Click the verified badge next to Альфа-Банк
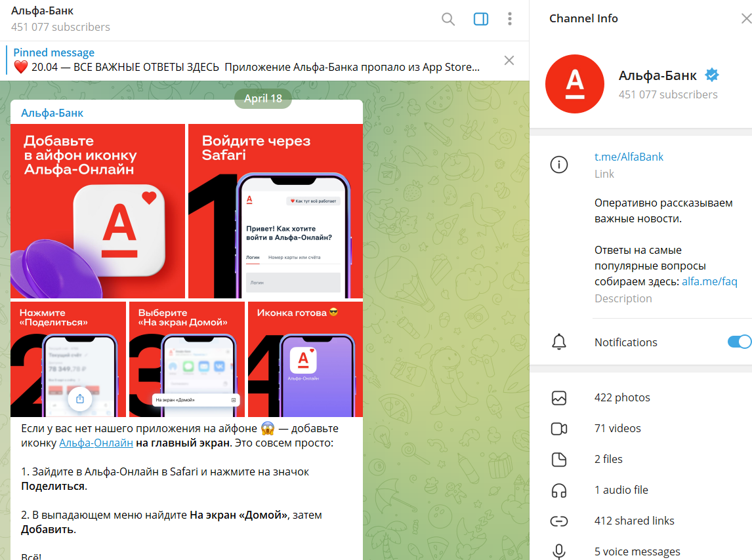The image size is (752, 560). coord(711,75)
